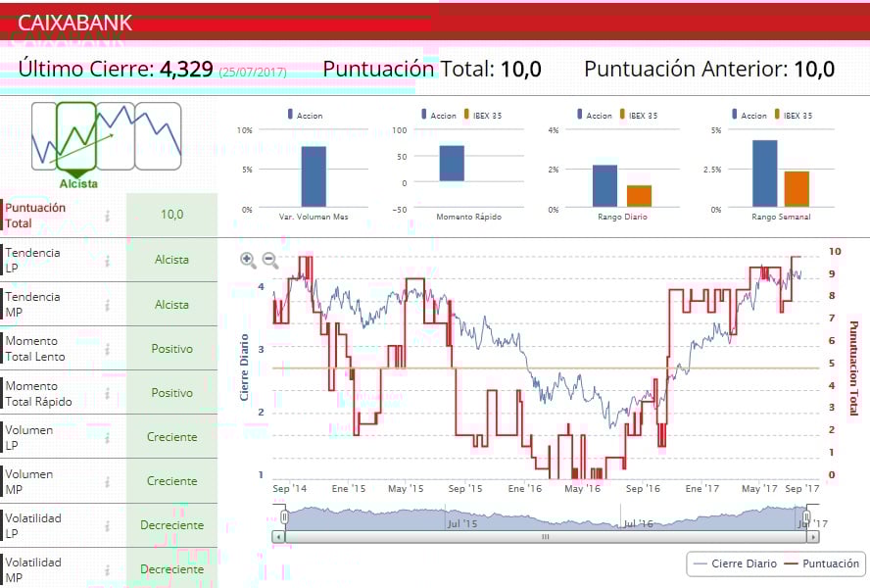Image resolution: width=870 pixels, height=588 pixels.
Task: Click Creciente value for Volumen MP
Action: [172, 481]
